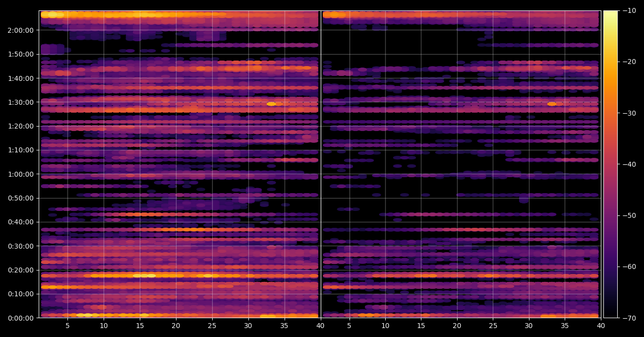Click the -10 colorbar tick label
This screenshot has width=644, height=337.
[629, 10]
